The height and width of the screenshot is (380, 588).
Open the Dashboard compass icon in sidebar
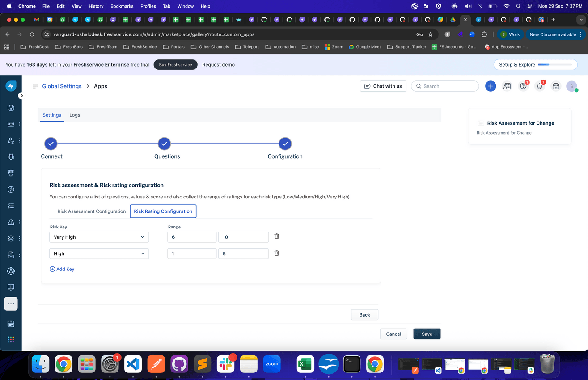10,108
